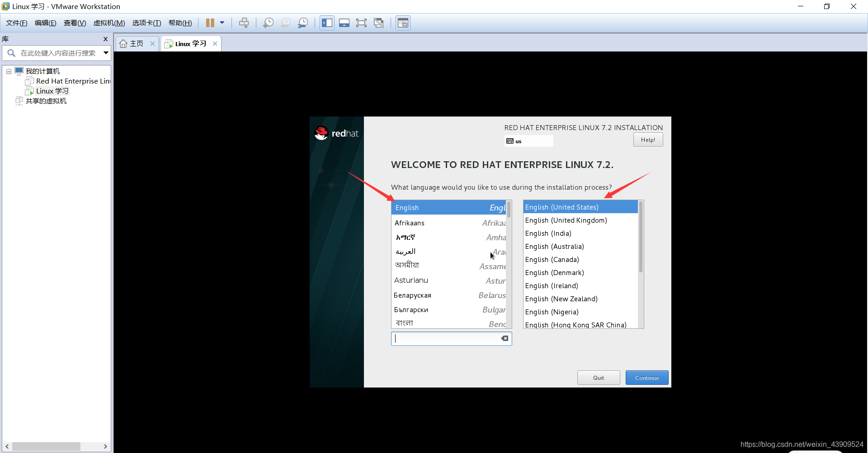Close the library (库) panel

pos(105,39)
